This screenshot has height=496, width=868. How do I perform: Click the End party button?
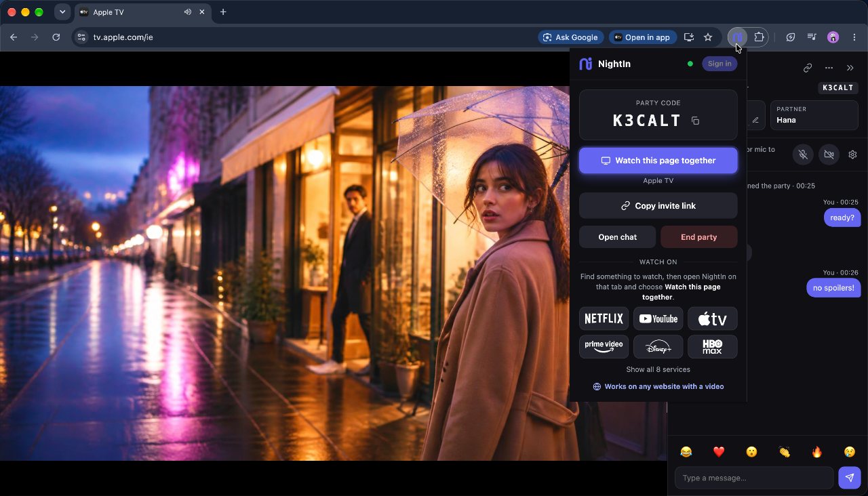[698, 237]
